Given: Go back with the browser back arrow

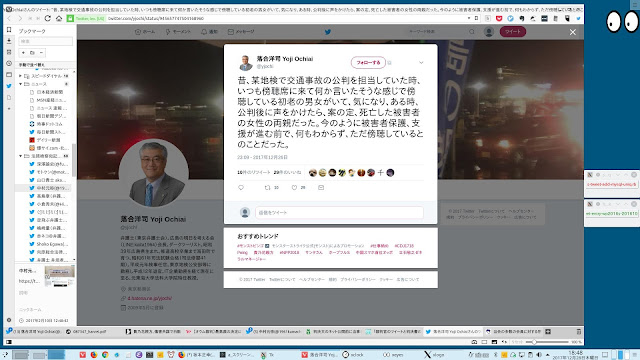Looking at the screenshot, I should click(9, 18).
